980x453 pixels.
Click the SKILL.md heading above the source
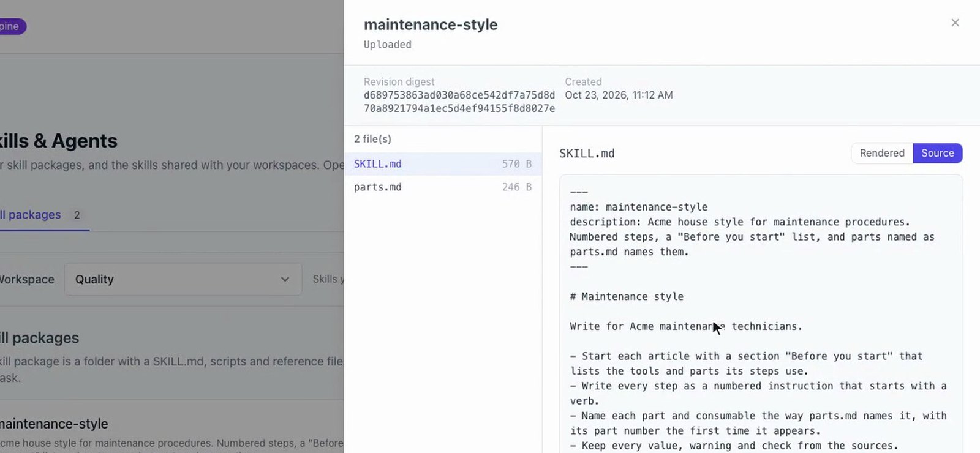[587, 154]
